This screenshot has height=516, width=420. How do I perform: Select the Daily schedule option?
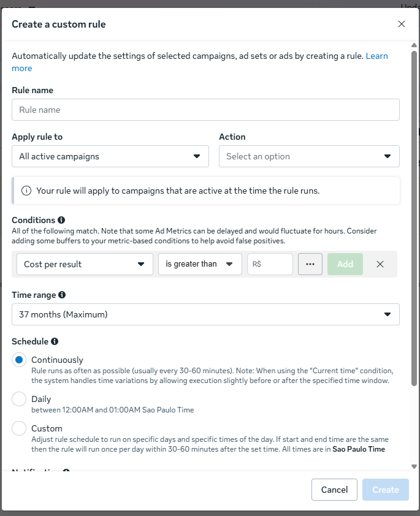[19, 400]
